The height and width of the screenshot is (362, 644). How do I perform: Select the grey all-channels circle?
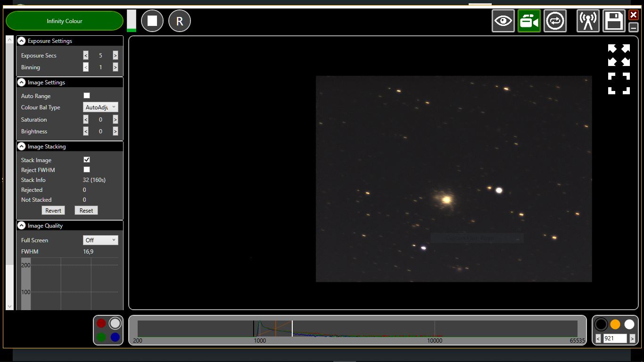115,323
